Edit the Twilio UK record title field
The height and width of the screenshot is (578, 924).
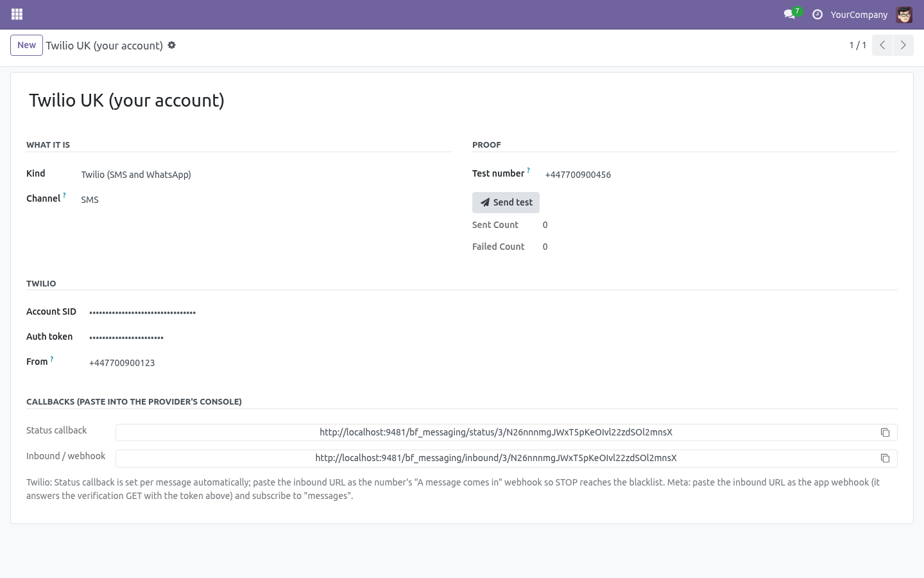462,100
